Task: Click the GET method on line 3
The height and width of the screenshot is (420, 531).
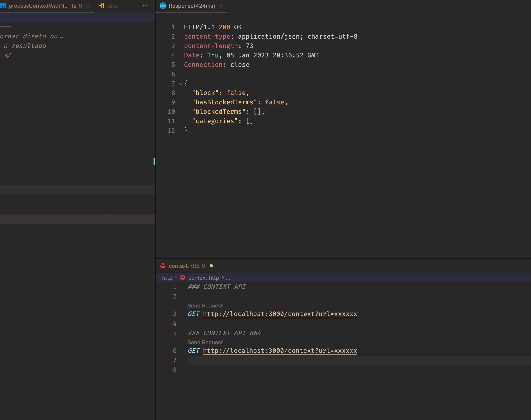Action: pyautogui.click(x=194, y=314)
